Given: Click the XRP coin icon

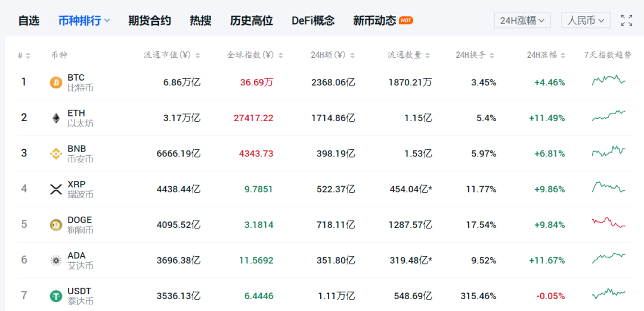Looking at the screenshot, I should pos(55,189).
